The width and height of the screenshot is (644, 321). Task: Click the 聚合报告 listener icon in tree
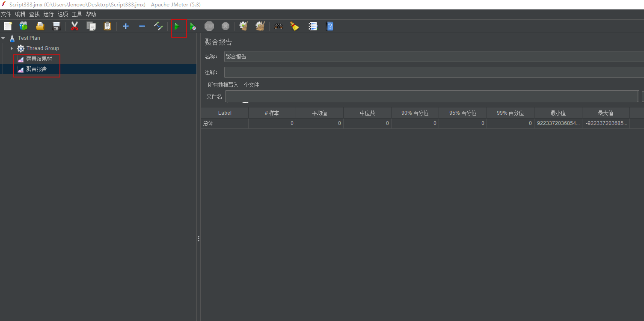coord(21,69)
